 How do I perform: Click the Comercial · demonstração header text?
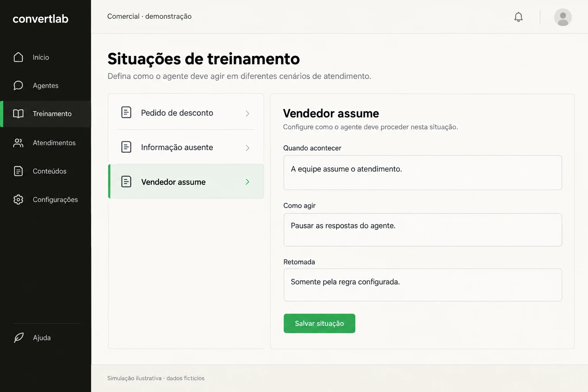coord(149,16)
